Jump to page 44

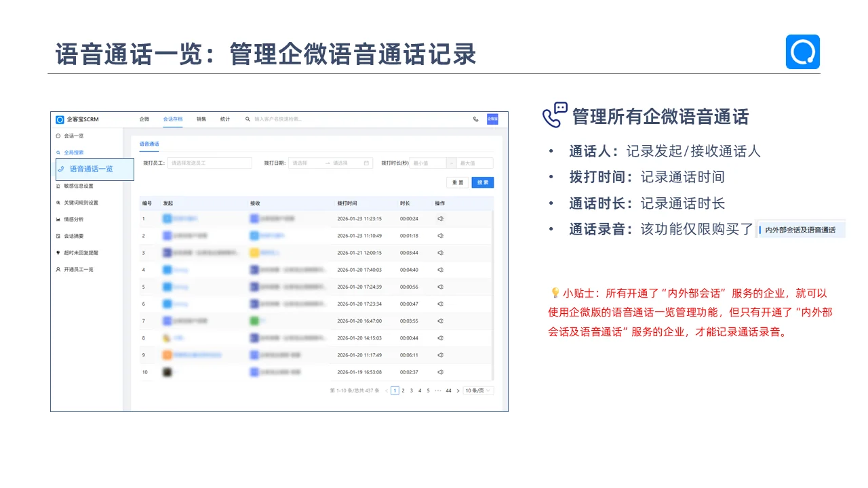448,390
